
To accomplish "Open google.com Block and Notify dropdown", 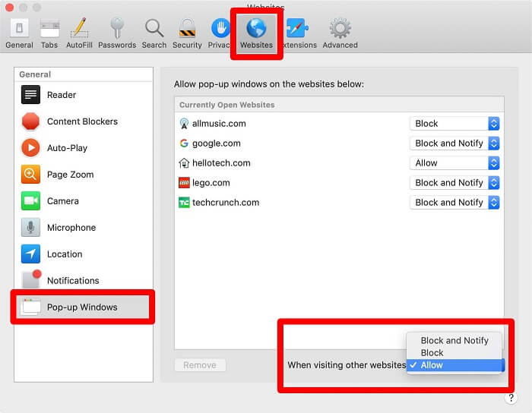I will coord(454,143).
